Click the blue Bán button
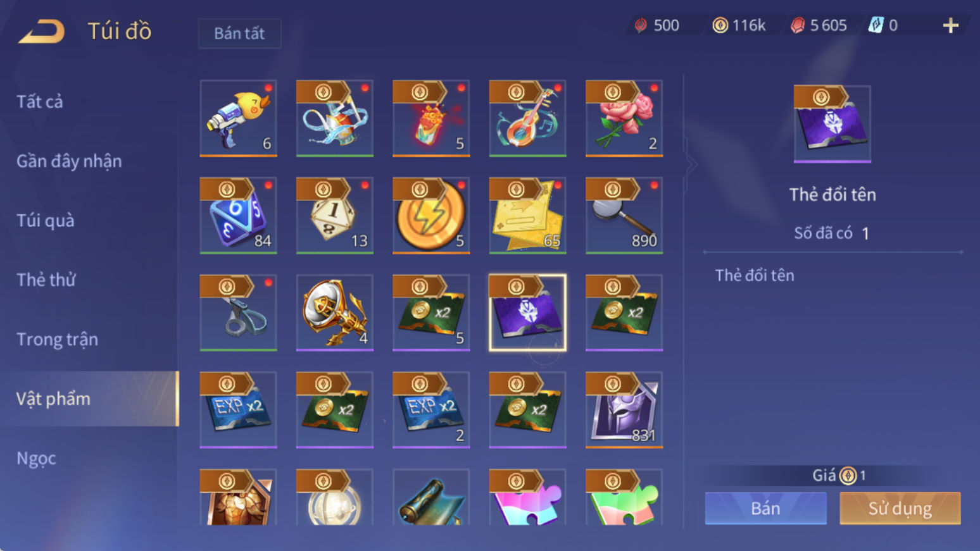The image size is (980, 551). [765, 509]
